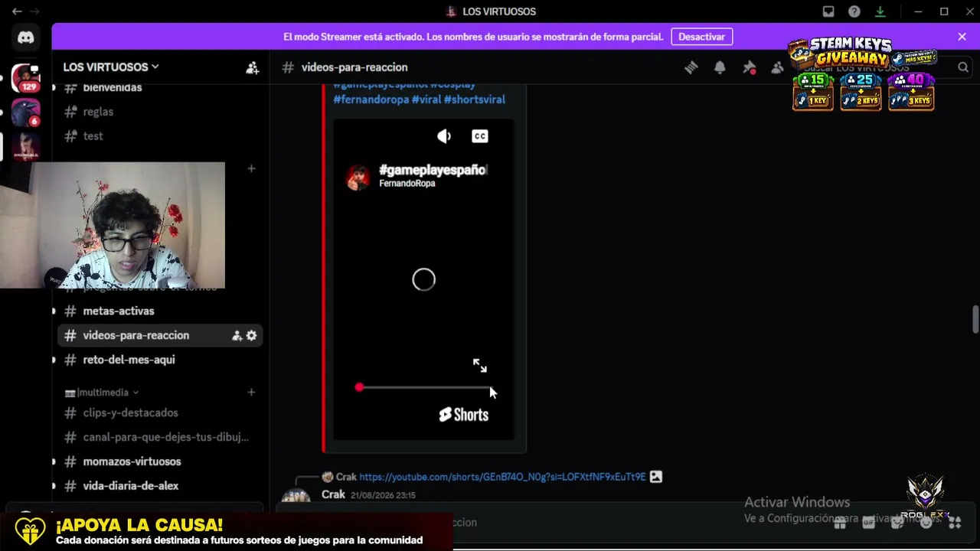Open the crow-avatar server with 6 notifications
This screenshot has height=551, width=980.
pos(25,112)
